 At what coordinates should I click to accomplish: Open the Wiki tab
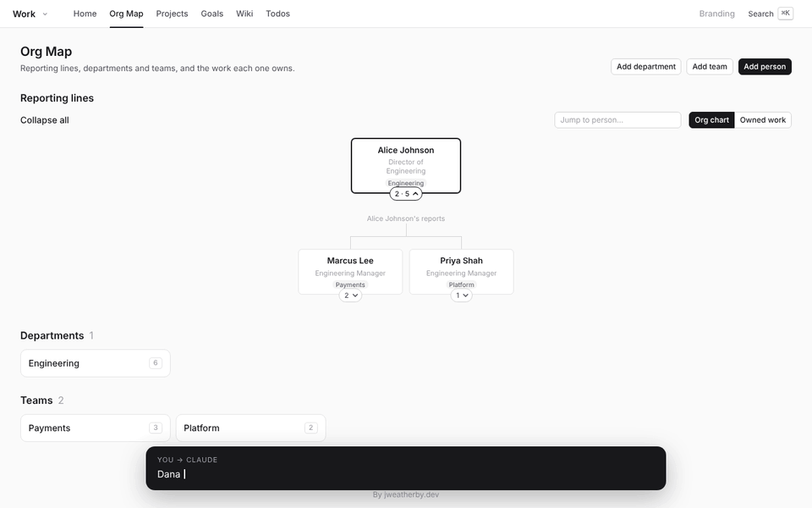(x=244, y=14)
